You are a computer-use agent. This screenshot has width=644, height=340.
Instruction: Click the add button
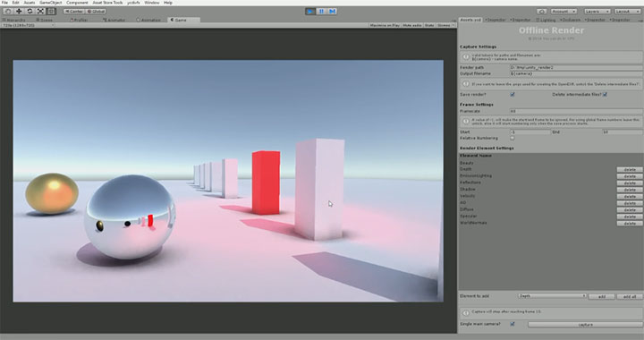click(601, 296)
